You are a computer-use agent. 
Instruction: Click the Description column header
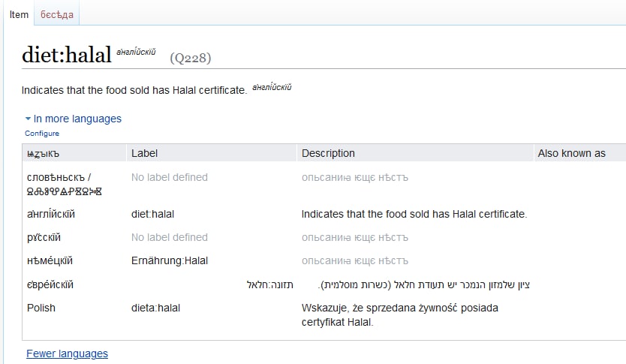(328, 153)
